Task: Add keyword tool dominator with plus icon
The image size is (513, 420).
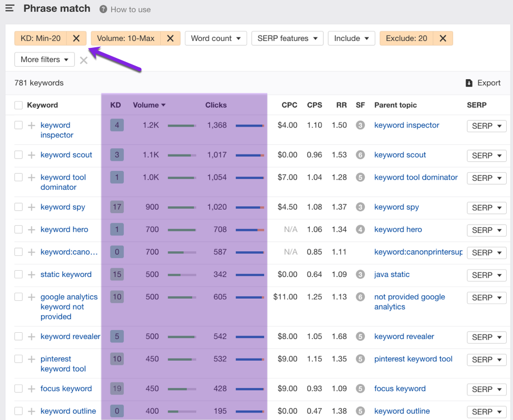Action: [x=31, y=178]
